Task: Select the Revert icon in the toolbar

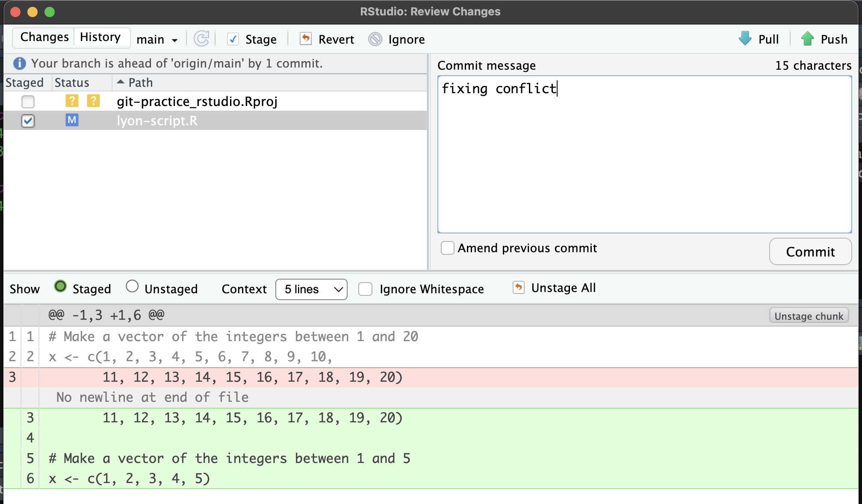Action: coord(306,39)
